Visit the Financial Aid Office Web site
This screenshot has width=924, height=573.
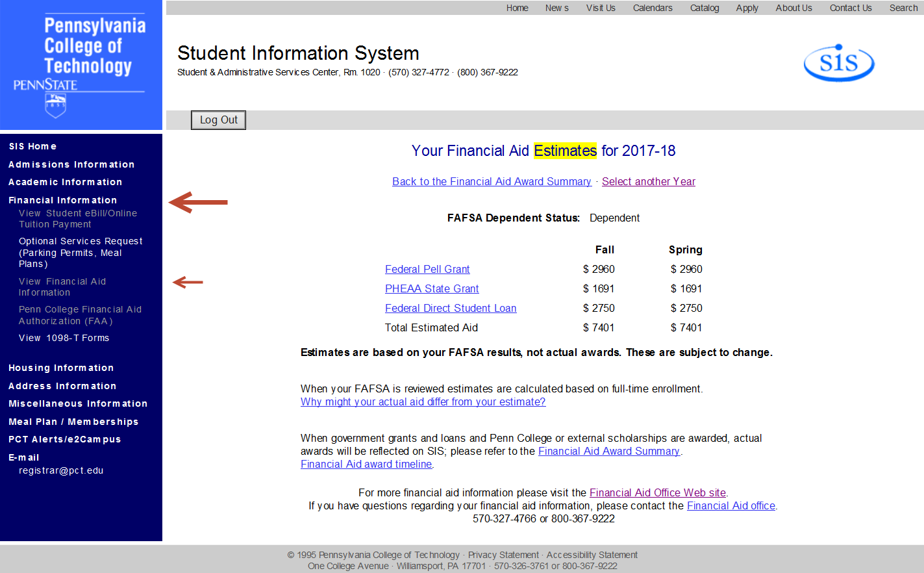pyautogui.click(x=657, y=492)
